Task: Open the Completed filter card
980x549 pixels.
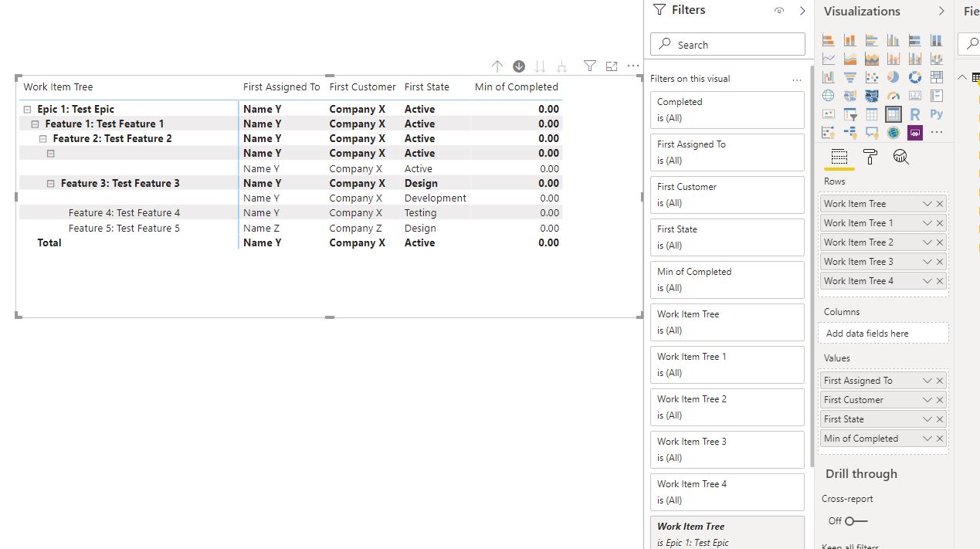Action: pos(727,110)
